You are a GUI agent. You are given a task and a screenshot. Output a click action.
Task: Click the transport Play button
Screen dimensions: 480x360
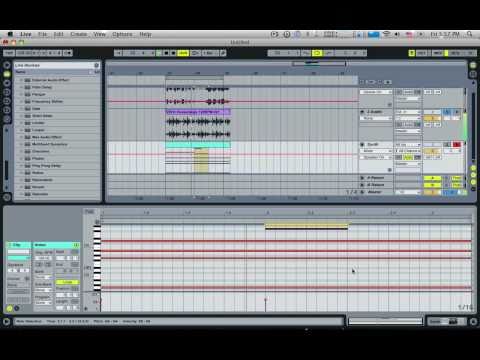159,53
